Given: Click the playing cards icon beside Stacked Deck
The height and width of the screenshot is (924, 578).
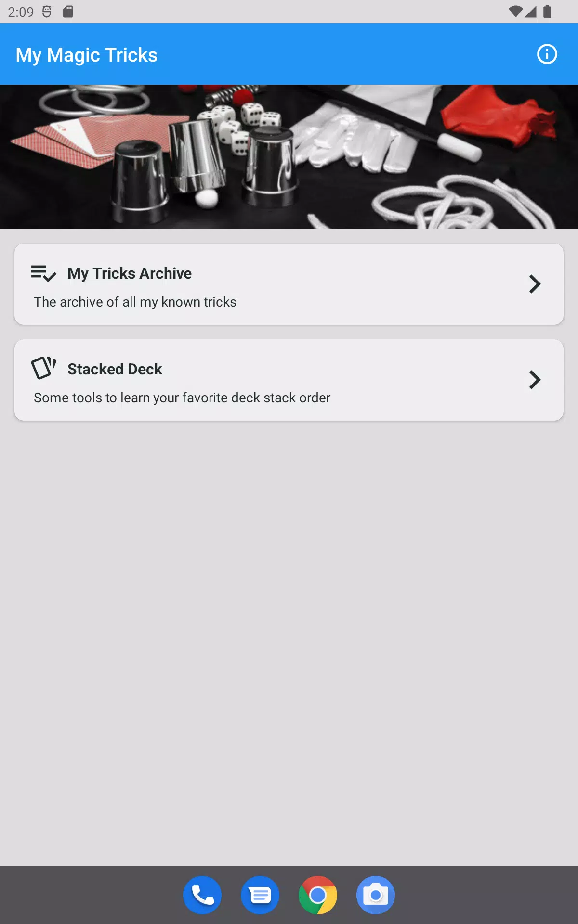Looking at the screenshot, I should [x=43, y=368].
